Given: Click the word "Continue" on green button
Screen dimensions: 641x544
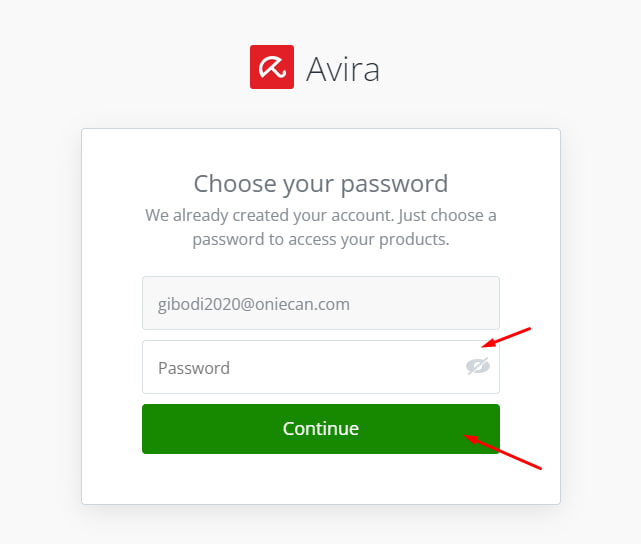Looking at the screenshot, I should (x=320, y=429).
